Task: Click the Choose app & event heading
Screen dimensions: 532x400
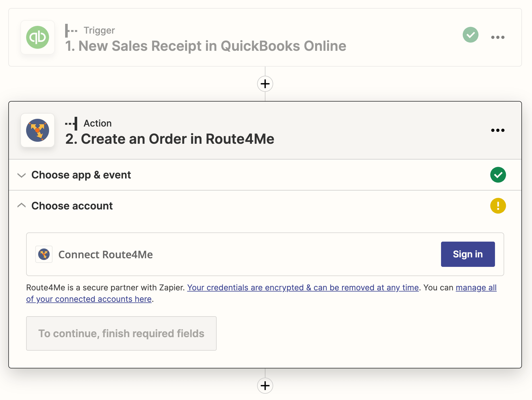Action: (81, 175)
